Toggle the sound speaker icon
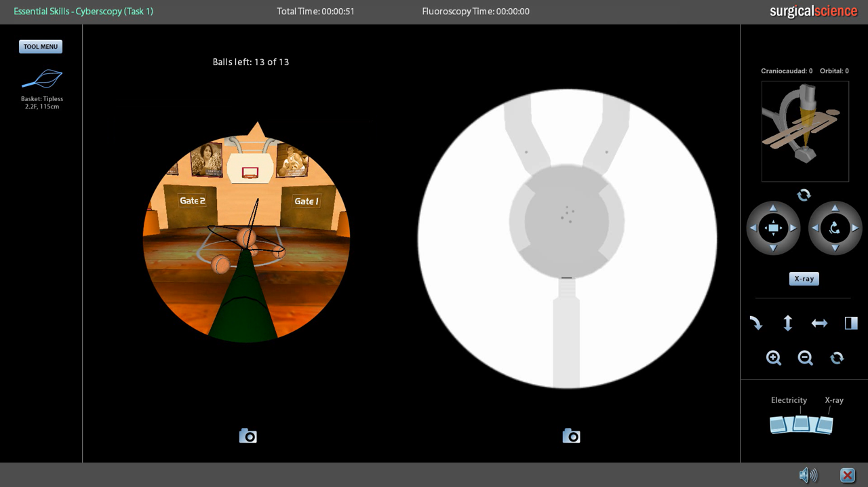Image resolution: width=868 pixels, height=487 pixels. [808, 475]
